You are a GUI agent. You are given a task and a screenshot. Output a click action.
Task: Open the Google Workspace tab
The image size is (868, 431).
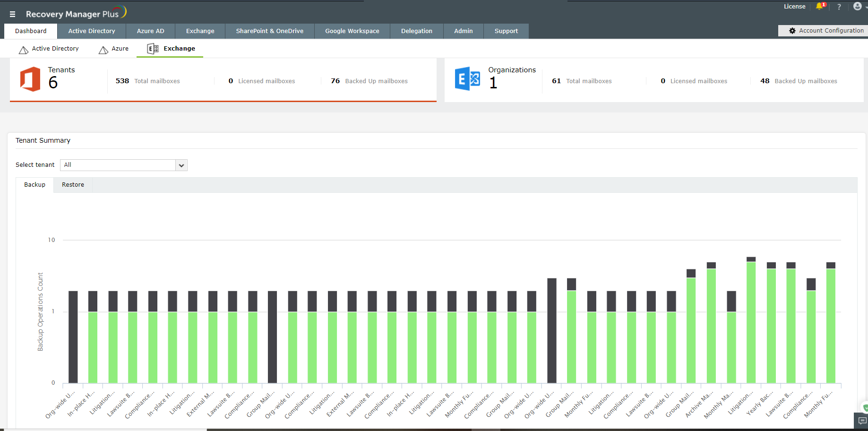click(x=352, y=31)
